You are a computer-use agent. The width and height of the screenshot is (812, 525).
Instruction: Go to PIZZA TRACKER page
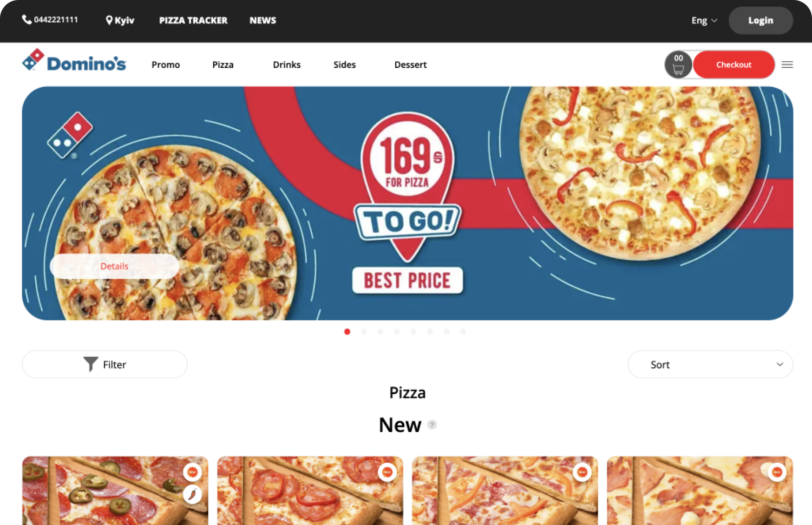[x=193, y=20]
